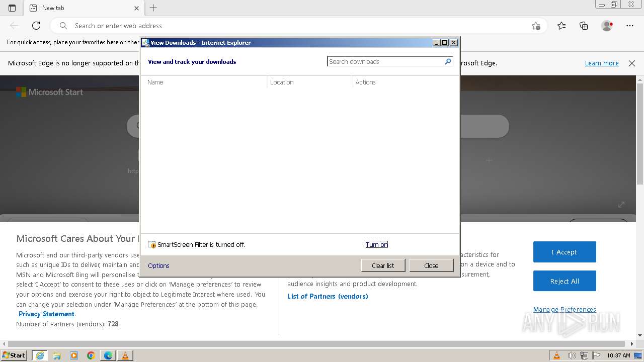Turn on SmartScreen Filter link
Image resolution: width=644 pixels, height=362 pixels.
click(376, 245)
